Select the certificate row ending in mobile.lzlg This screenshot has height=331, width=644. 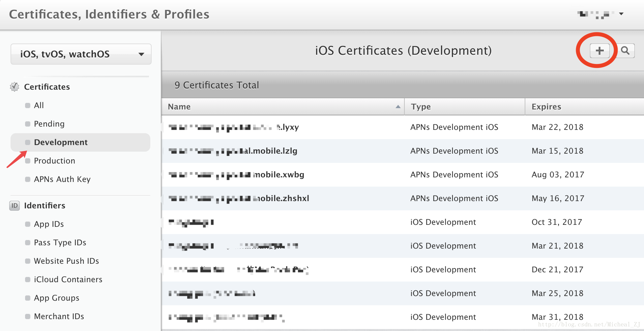click(x=403, y=151)
